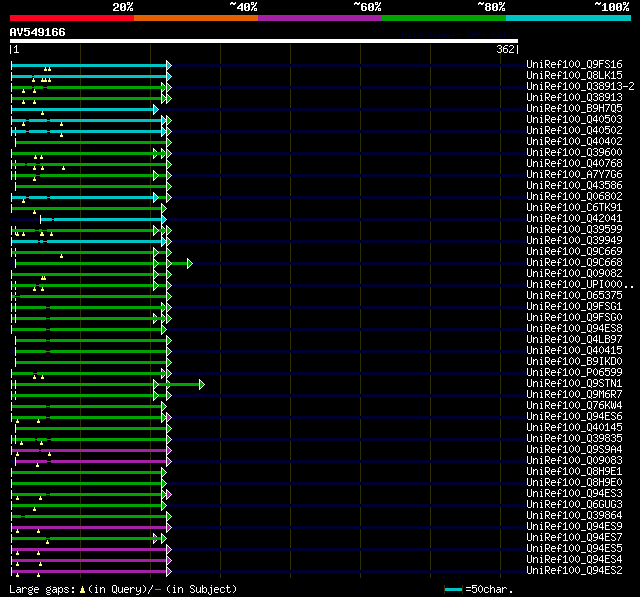The height and width of the screenshot is (597, 640).
Task: Select UniRef100_Q40502 label
Action: click(574, 130)
